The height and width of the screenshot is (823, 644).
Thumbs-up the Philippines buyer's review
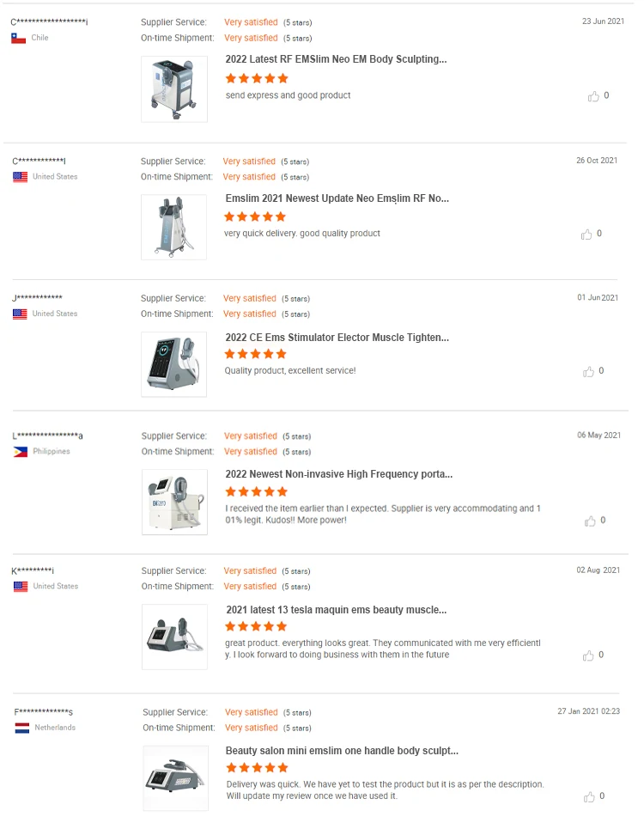[590, 521]
